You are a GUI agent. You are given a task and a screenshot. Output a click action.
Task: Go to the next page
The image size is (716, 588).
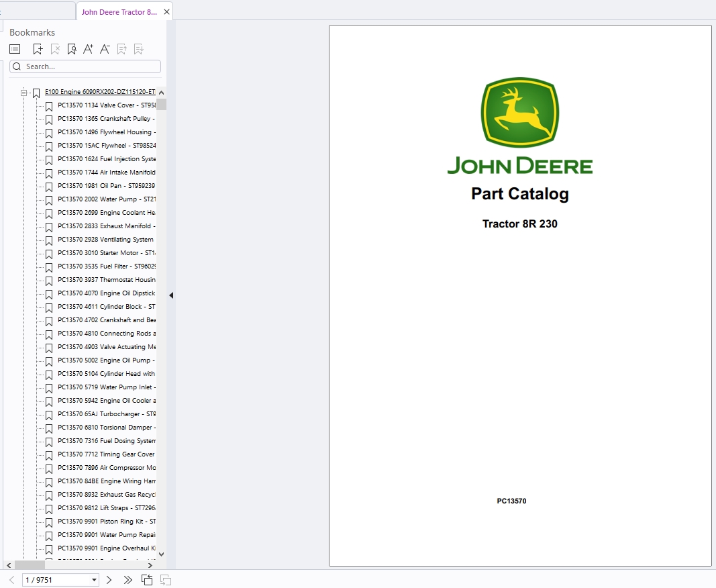109,580
